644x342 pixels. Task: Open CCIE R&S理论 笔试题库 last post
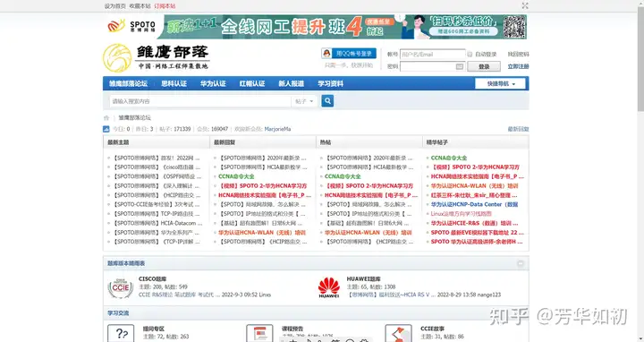179,295
